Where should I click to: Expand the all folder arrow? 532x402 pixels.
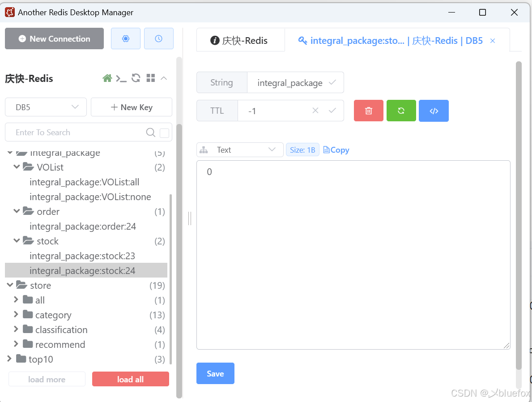pyautogui.click(x=16, y=299)
